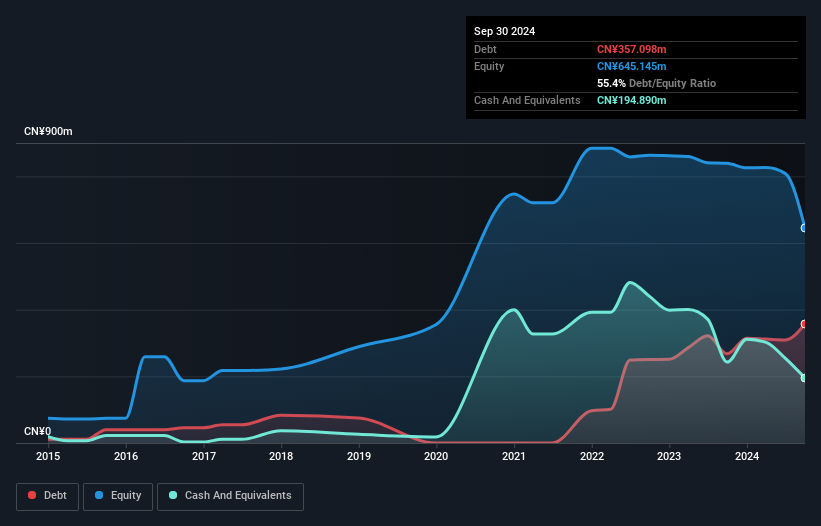
Task: Click the Cash value CN¥194.890m
Action: [x=631, y=100]
